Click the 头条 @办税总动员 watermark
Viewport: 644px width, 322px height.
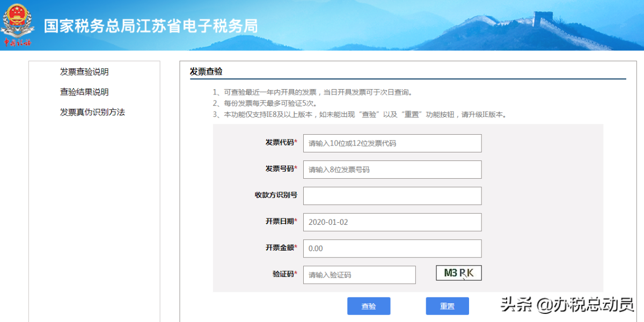(567, 305)
